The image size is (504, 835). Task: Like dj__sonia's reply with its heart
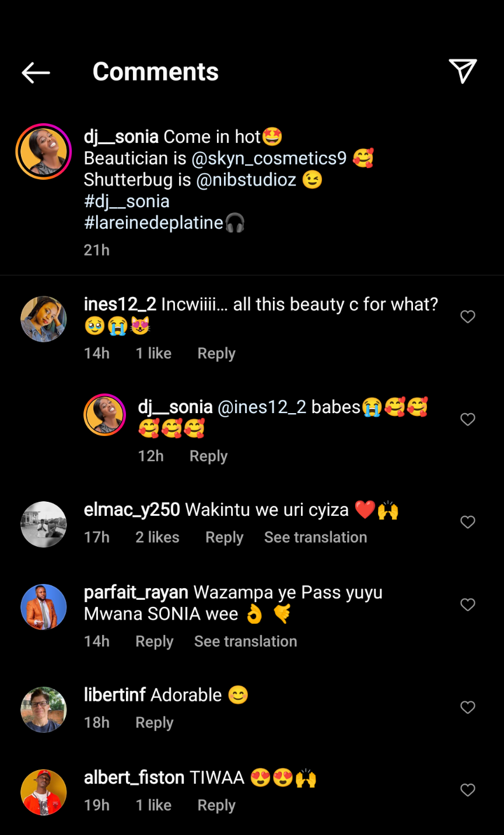click(468, 420)
